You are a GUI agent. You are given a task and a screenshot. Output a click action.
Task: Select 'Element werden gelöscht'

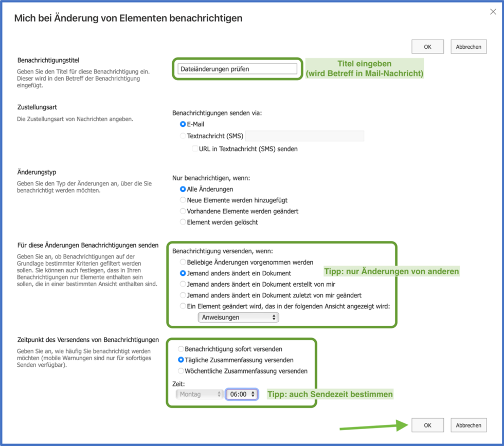click(x=183, y=222)
